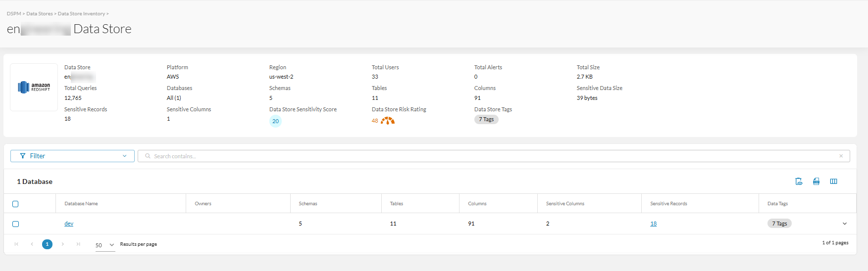The width and height of the screenshot is (868, 271).
Task: Click the Data Tags column header
Action: (777, 204)
